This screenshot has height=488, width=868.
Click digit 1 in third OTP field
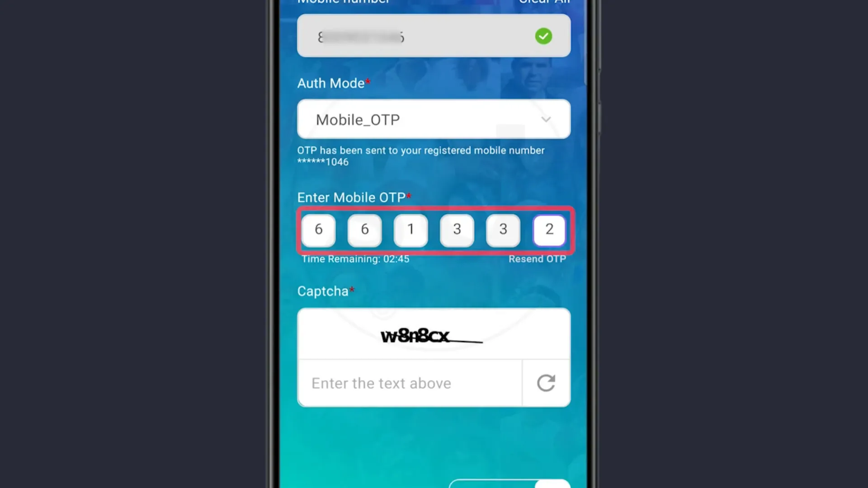[410, 230]
